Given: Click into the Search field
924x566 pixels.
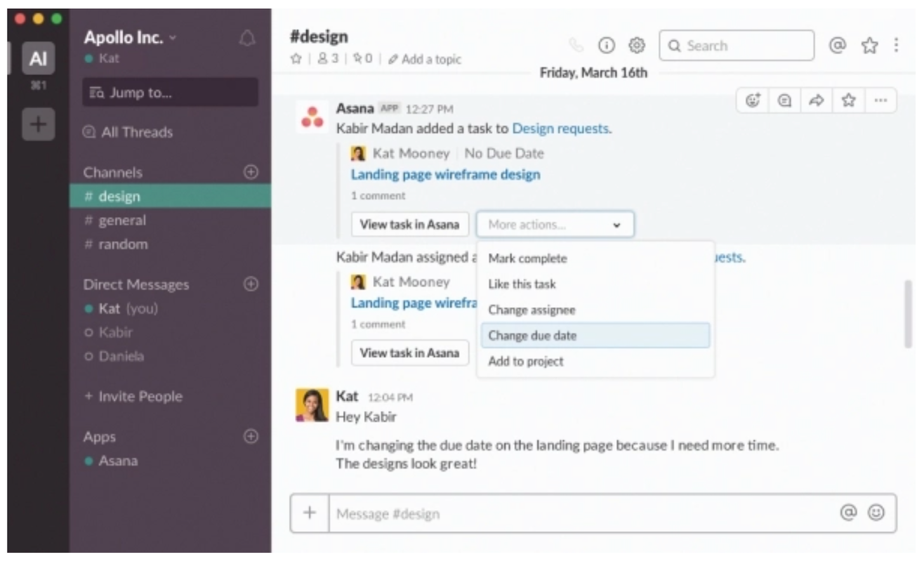Looking at the screenshot, I should [736, 46].
